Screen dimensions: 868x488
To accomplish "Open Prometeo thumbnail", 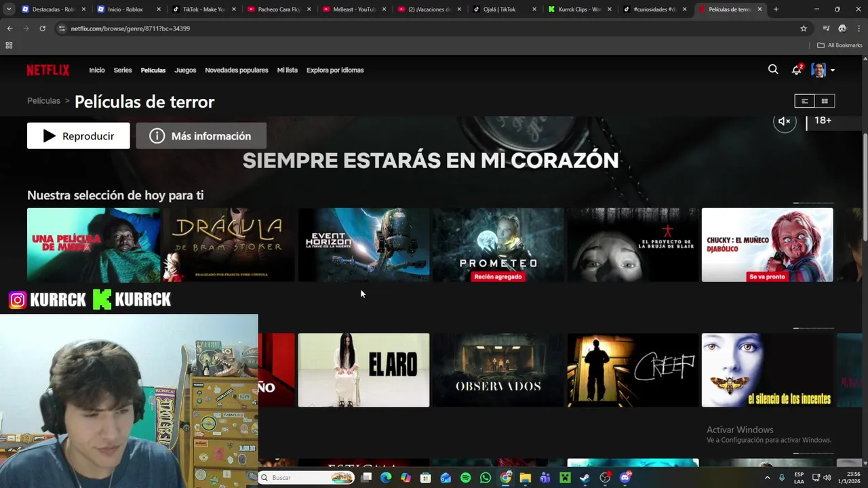I will tap(498, 245).
